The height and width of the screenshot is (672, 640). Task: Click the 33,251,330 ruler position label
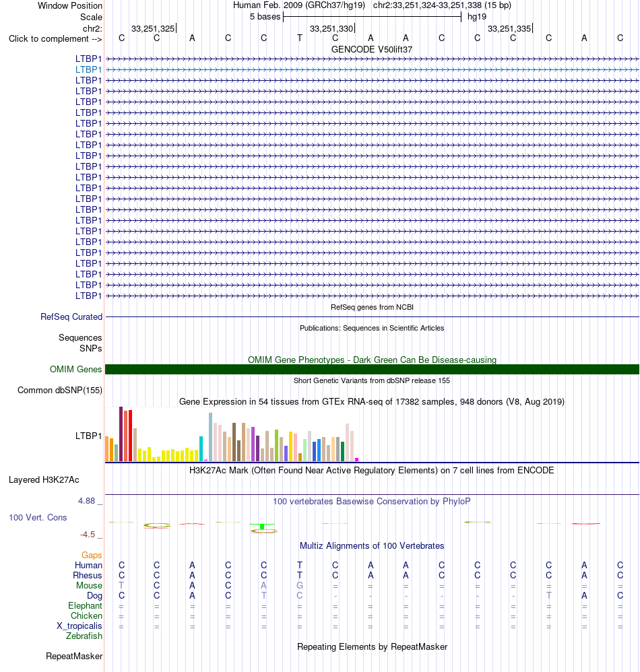coord(331,29)
